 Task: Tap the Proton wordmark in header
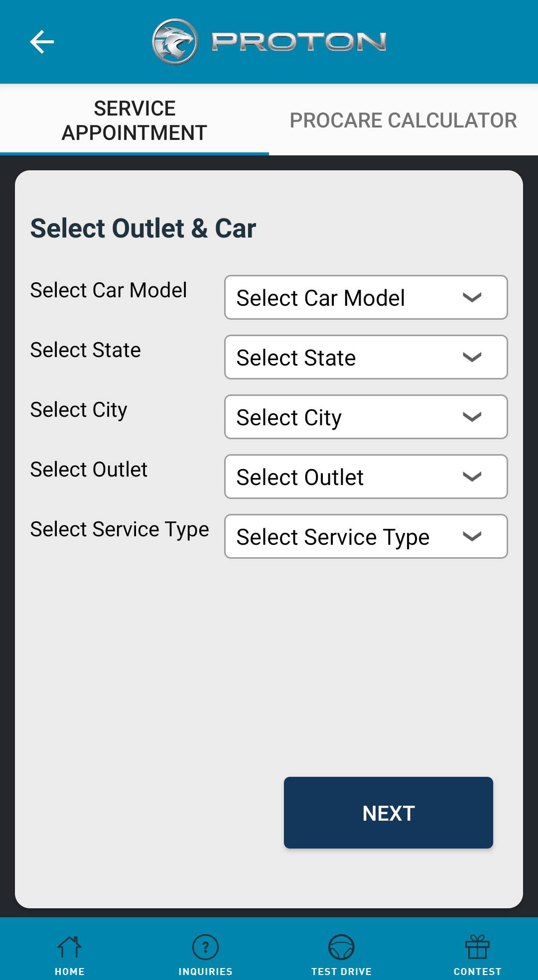click(x=299, y=42)
